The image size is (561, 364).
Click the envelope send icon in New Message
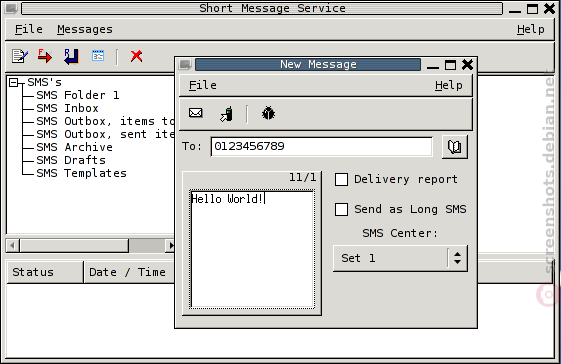click(195, 113)
